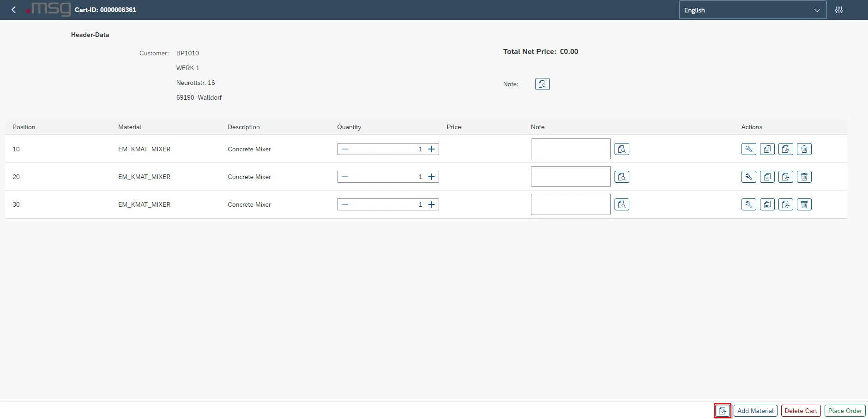
Task: Delete position 10 with trash icon
Action: pos(804,149)
